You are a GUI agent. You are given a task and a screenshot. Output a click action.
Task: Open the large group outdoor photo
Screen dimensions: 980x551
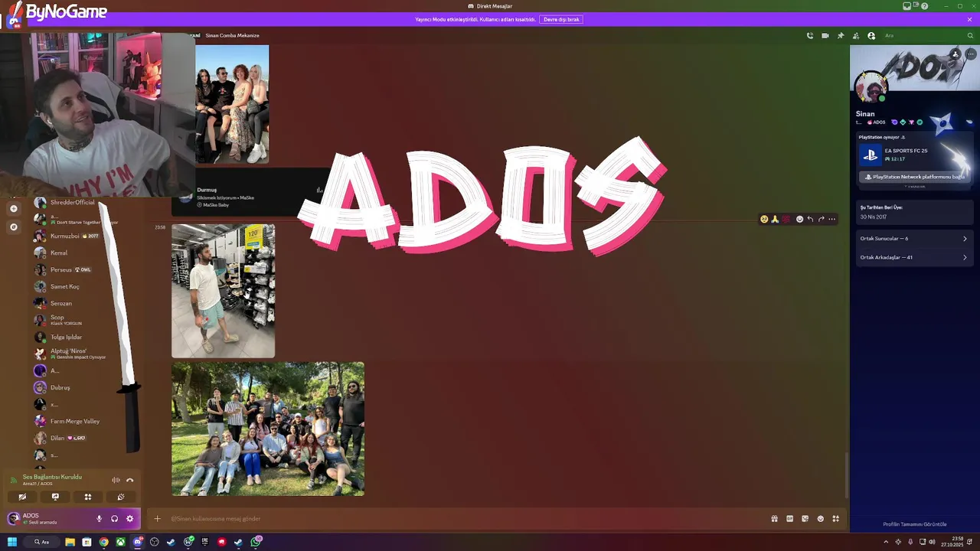point(268,429)
